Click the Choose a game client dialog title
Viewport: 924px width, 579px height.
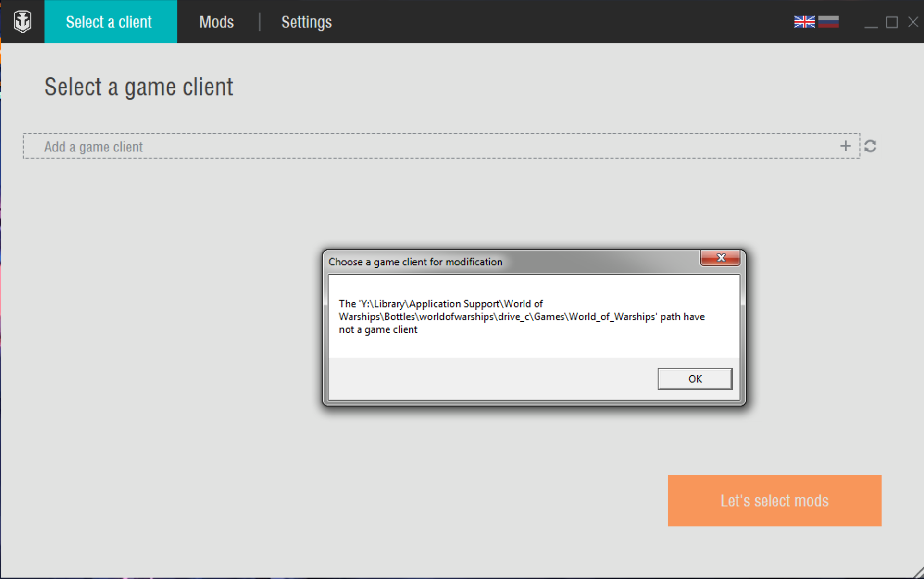click(415, 262)
